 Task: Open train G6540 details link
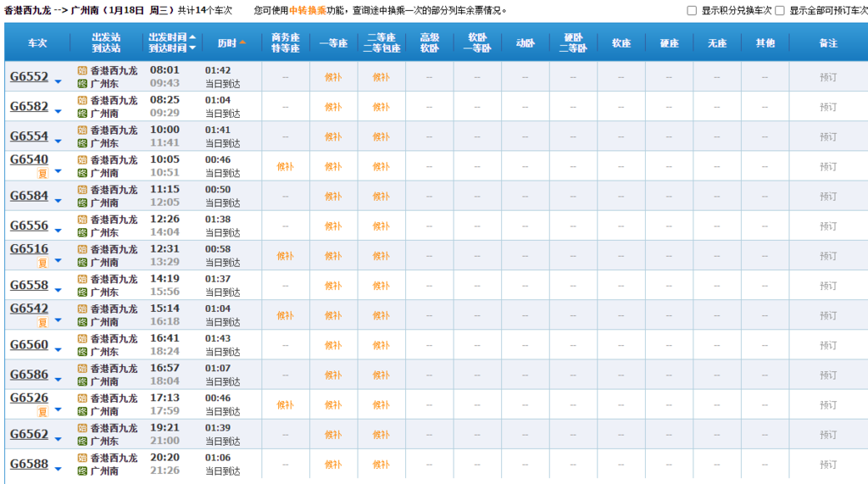pyautogui.click(x=30, y=159)
